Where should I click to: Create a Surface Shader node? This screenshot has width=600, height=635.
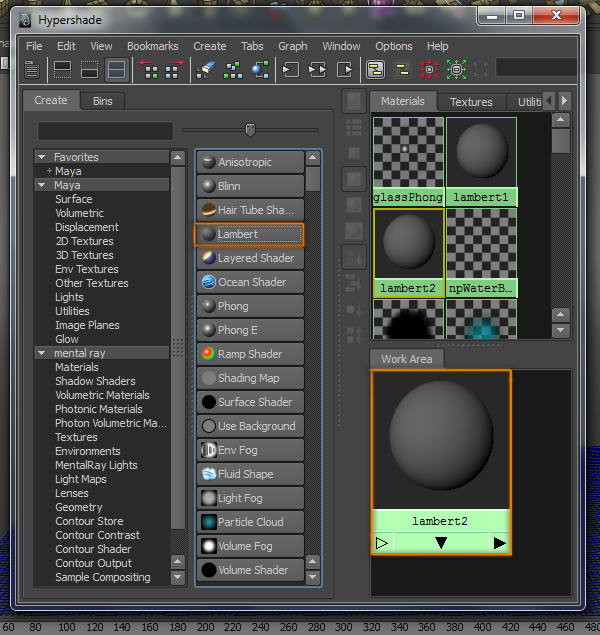[x=249, y=402]
